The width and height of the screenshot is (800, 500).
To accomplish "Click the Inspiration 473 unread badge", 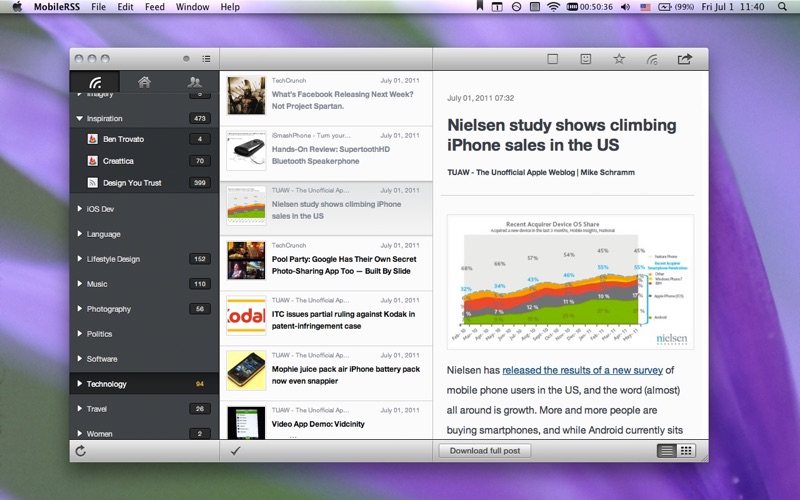I will [x=199, y=118].
